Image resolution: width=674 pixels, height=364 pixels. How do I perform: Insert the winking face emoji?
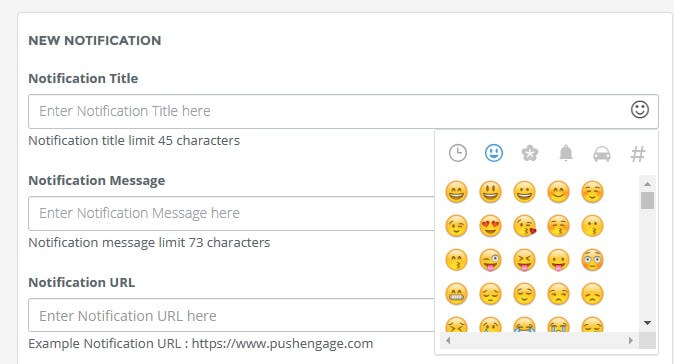tap(456, 226)
